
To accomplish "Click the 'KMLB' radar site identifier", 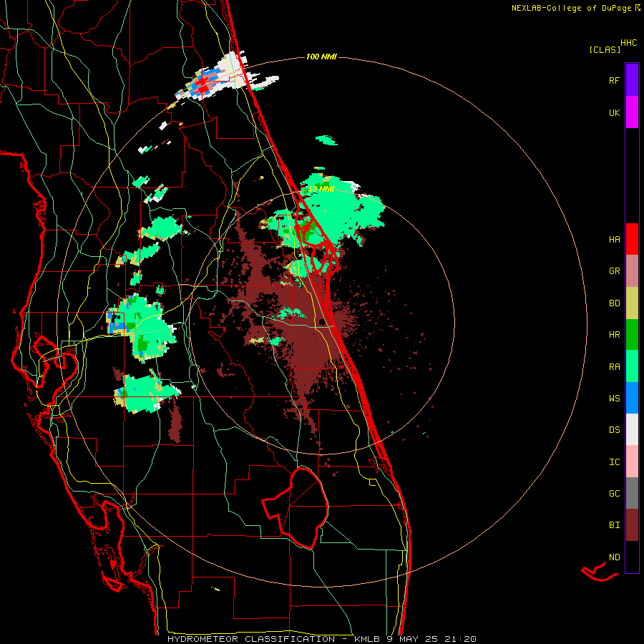I will [x=369, y=639].
